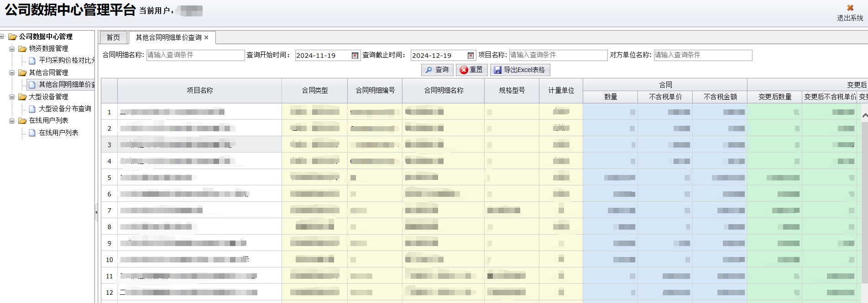Collapse the 在线用户列表 folder node
The height and width of the screenshot is (303, 868).
point(12,121)
